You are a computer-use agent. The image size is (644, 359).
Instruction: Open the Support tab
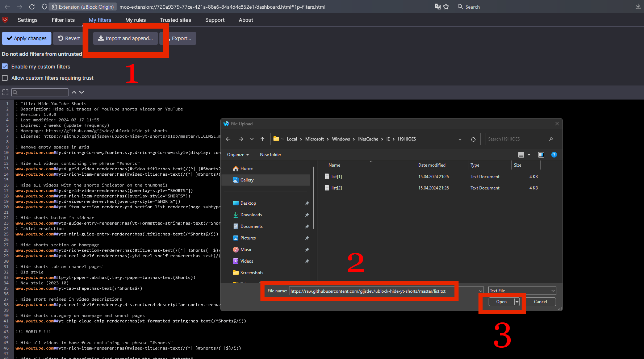(215, 20)
